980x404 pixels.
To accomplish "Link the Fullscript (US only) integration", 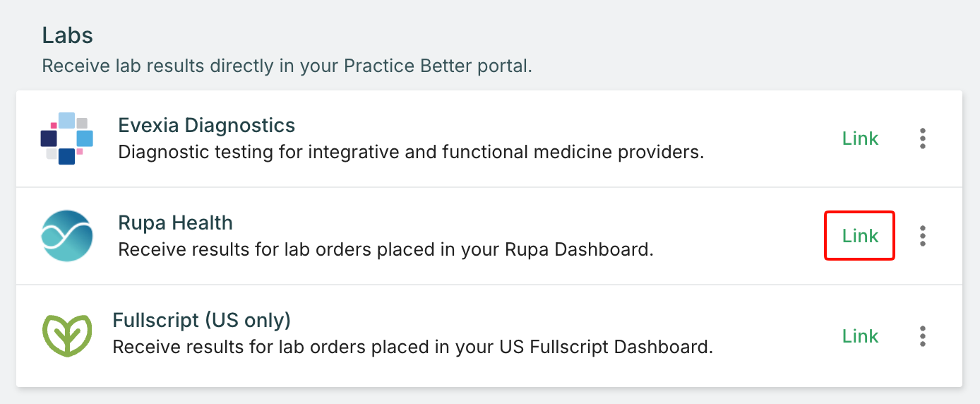I will click(x=860, y=336).
